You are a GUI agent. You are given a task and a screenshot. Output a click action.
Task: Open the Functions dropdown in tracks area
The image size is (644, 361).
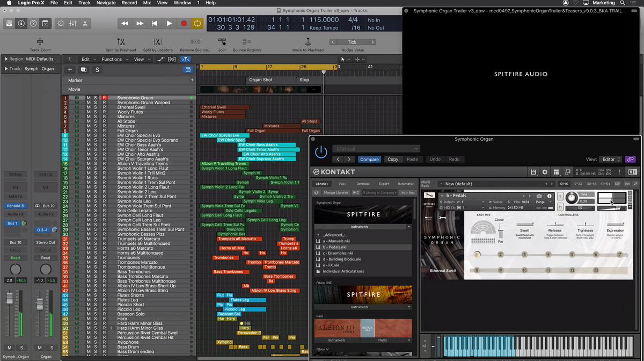click(x=114, y=59)
